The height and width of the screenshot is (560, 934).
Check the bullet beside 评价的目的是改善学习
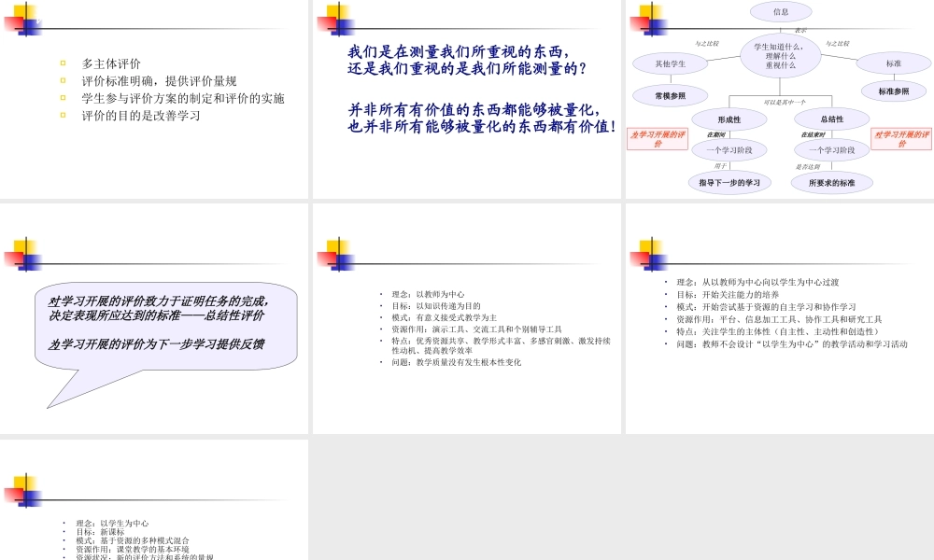tap(63, 114)
